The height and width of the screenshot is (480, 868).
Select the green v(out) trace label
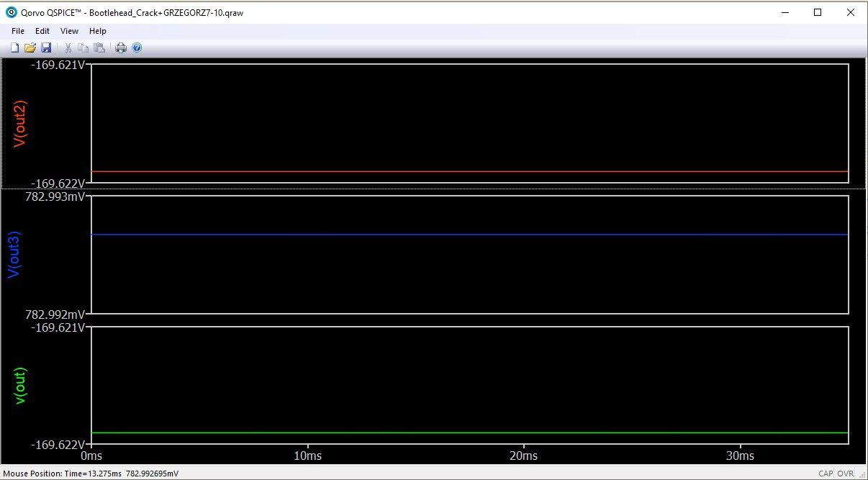click(x=20, y=385)
